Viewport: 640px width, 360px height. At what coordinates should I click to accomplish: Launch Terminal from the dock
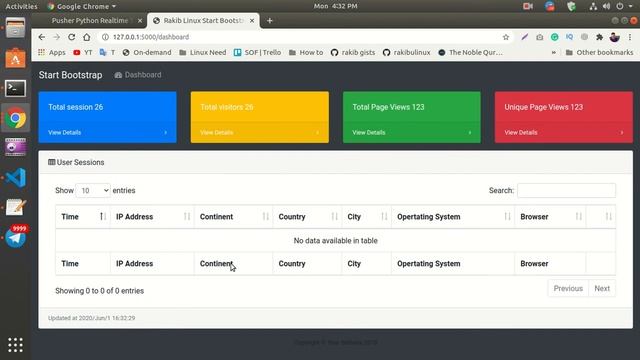tap(15, 88)
